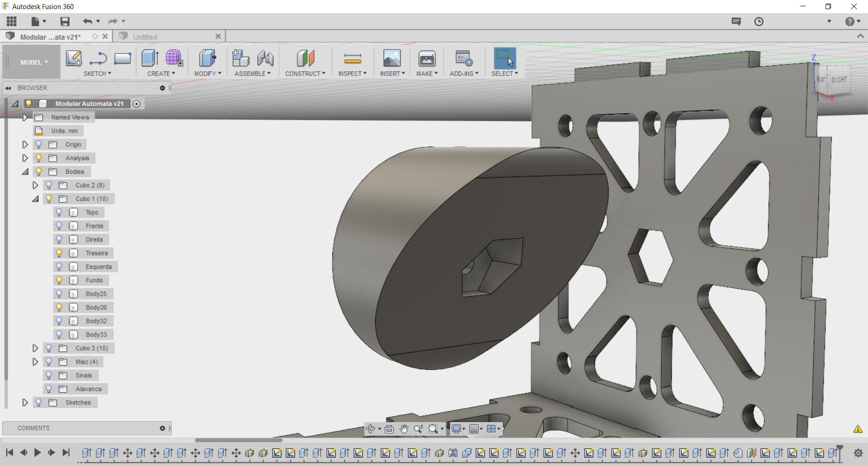Open the 3D Print make tool
Viewport: 868px width, 466px height.
(427, 58)
